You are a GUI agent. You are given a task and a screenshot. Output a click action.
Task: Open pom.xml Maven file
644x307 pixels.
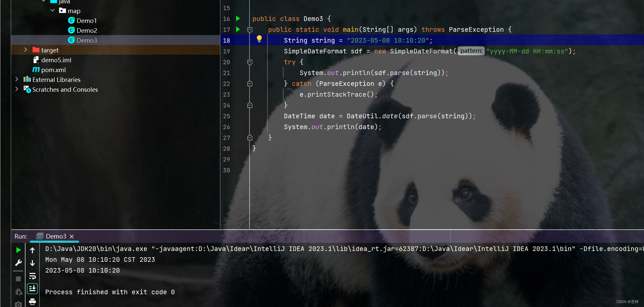coord(53,70)
